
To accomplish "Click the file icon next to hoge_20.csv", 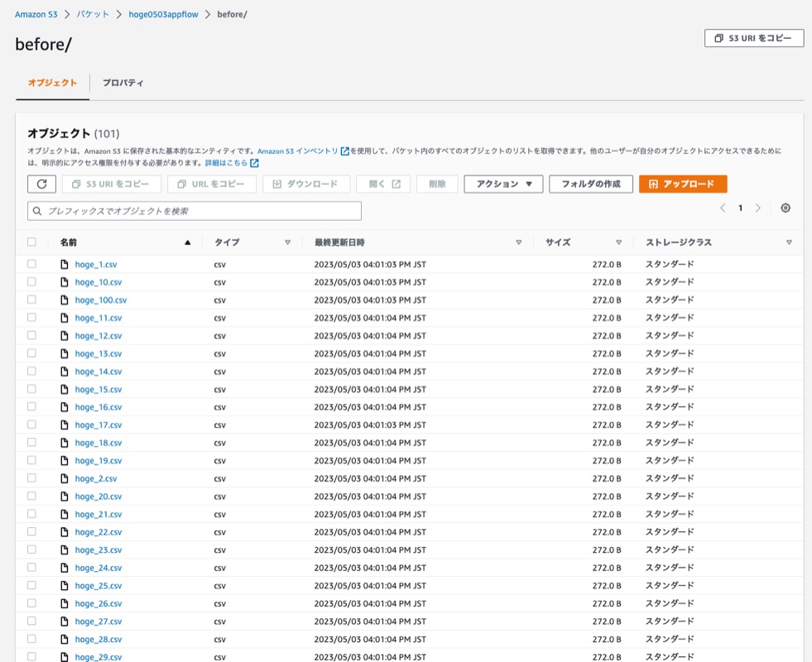I will click(65, 496).
